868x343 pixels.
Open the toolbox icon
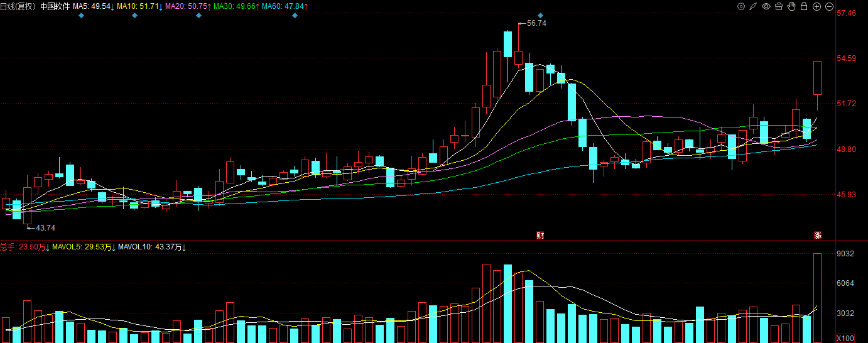tap(779, 6)
